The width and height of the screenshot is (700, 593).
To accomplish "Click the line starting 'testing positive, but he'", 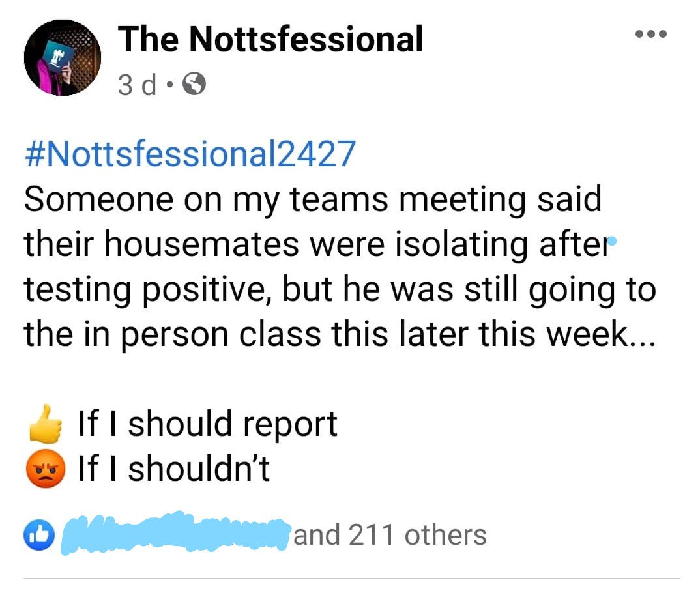I will [x=340, y=289].
